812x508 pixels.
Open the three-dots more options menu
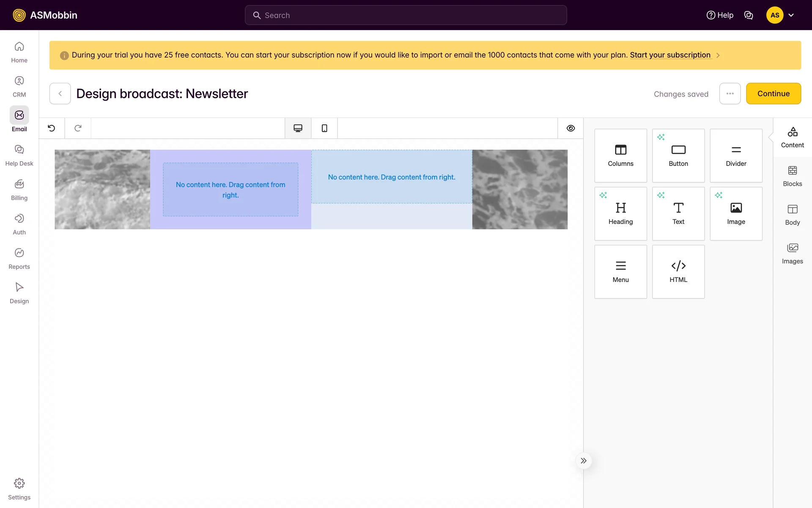730,94
